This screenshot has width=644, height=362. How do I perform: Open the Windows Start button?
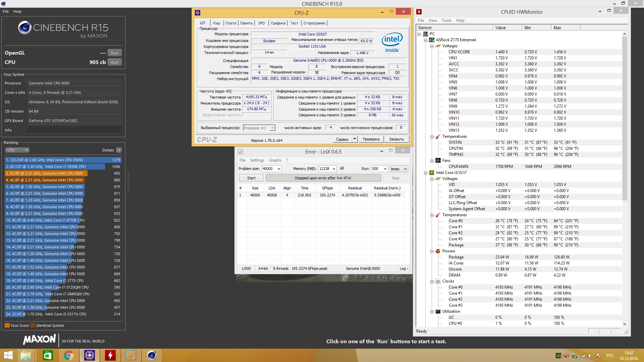(x=8, y=355)
